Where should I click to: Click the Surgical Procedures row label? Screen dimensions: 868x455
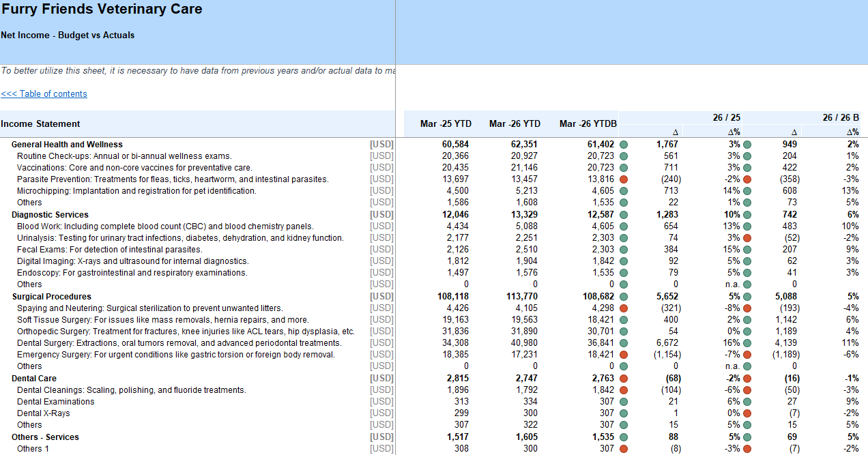click(51, 297)
